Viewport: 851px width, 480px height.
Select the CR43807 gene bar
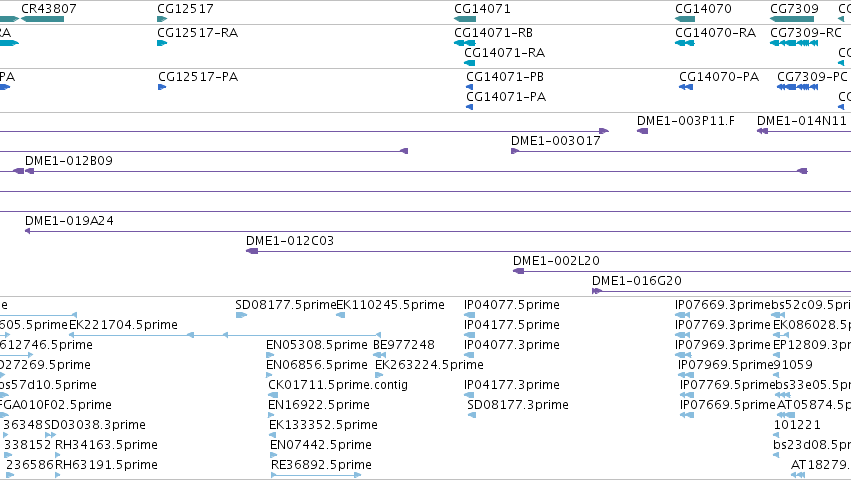[42, 19]
